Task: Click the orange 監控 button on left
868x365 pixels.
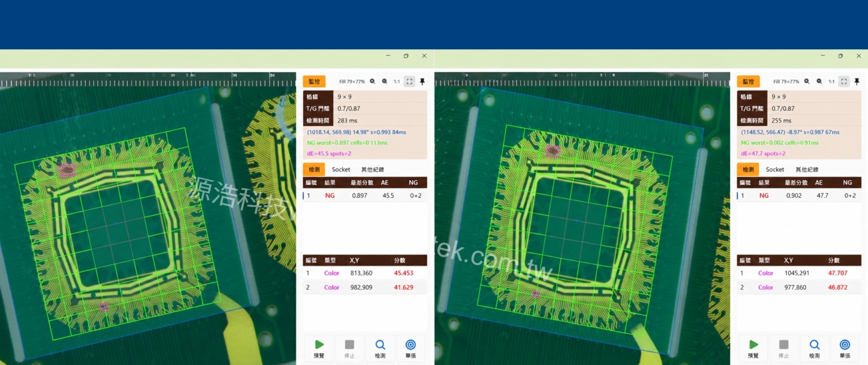Action: point(314,82)
